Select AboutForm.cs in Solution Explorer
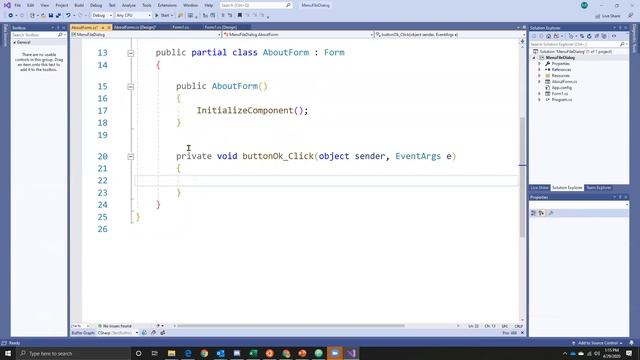This screenshot has height=360, width=640. tap(564, 82)
